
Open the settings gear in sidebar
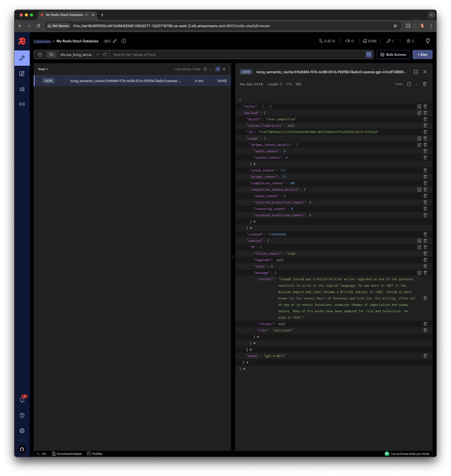(x=22, y=431)
